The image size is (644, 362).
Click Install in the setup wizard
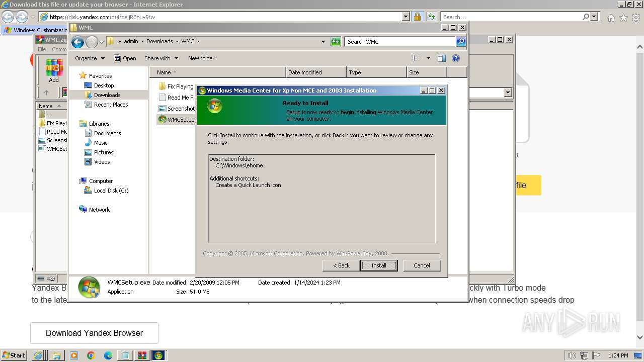379,265
